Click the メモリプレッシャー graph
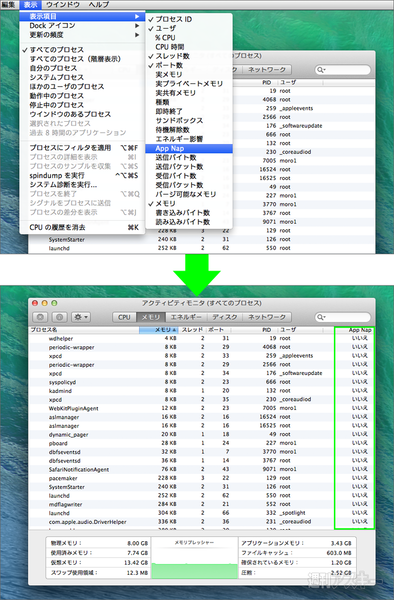The width and height of the screenshot is (394, 600). click(x=195, y=558)
